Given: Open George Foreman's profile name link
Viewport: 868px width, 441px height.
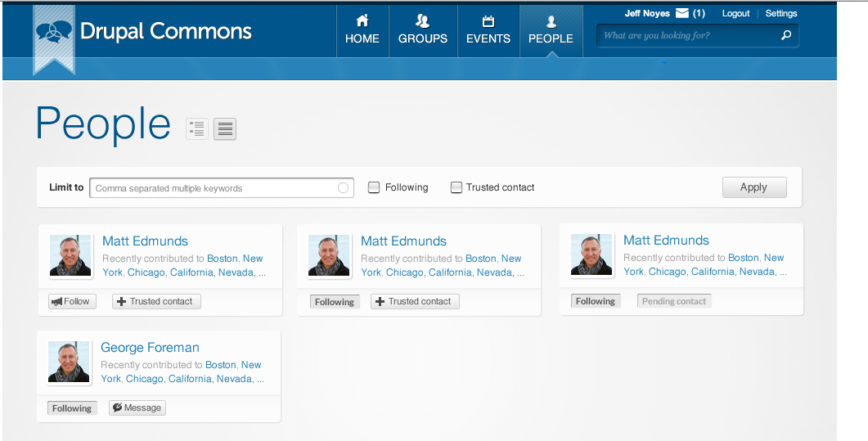Looking at the screenshot, I should [150, 348].
